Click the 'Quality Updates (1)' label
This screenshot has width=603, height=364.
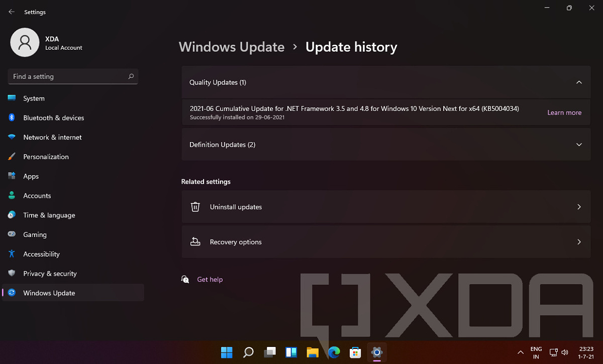218,82
